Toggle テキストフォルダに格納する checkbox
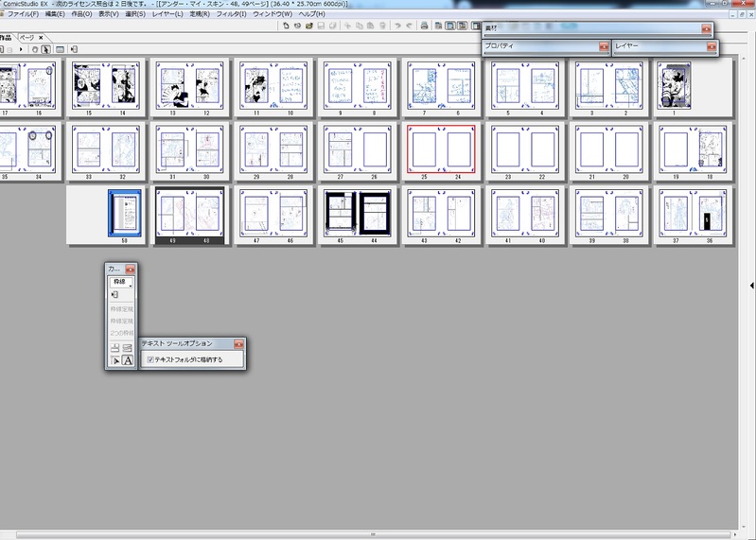Image resolution: width=756 pixels, height=540 pixels. 150,359
